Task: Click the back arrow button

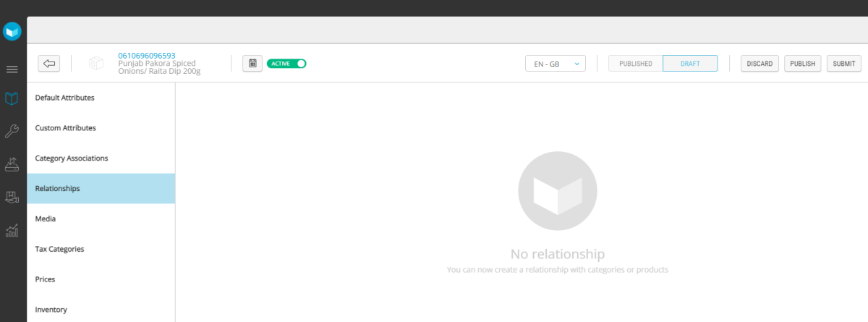Action: coord(49,64)
